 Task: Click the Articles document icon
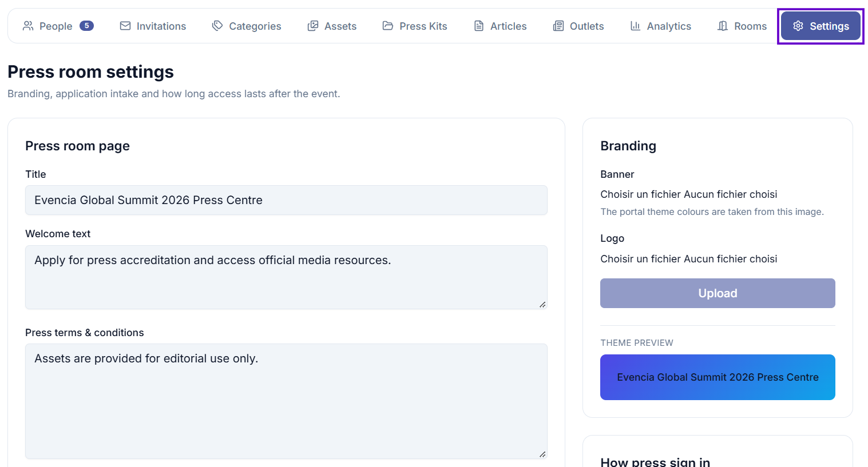click(x=479, y=26)
